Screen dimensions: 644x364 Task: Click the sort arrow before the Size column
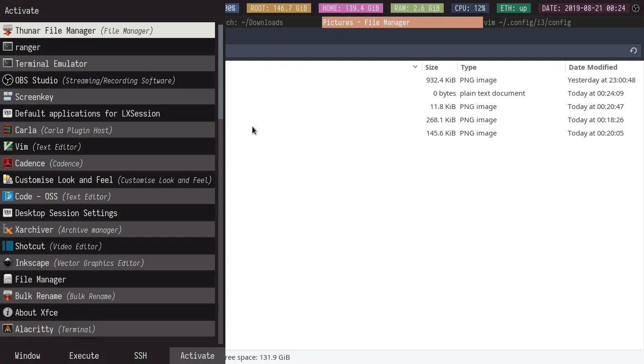(415, 67)
